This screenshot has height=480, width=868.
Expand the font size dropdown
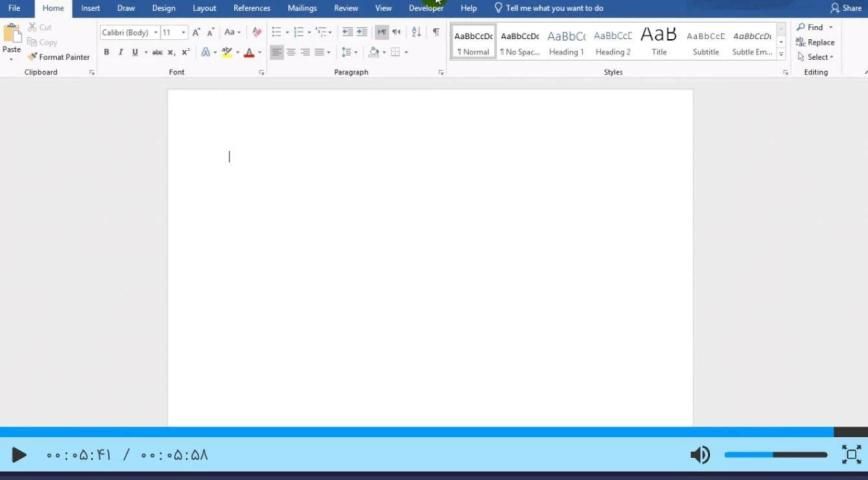tap(183, 32)
